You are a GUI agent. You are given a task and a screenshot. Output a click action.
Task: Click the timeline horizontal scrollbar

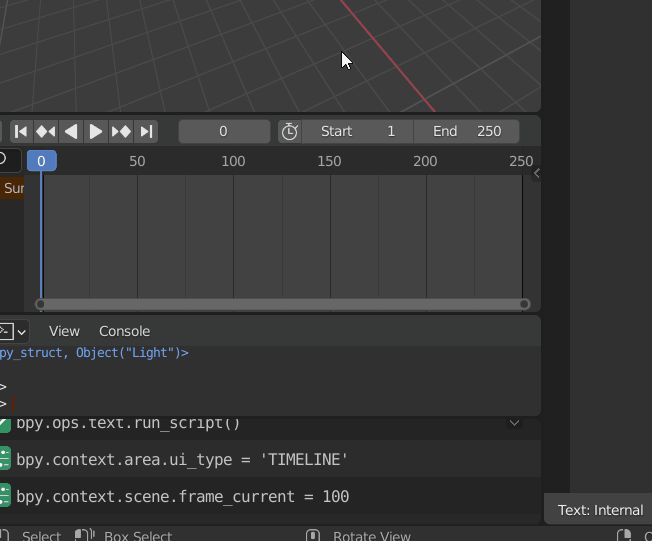[282, 304]
